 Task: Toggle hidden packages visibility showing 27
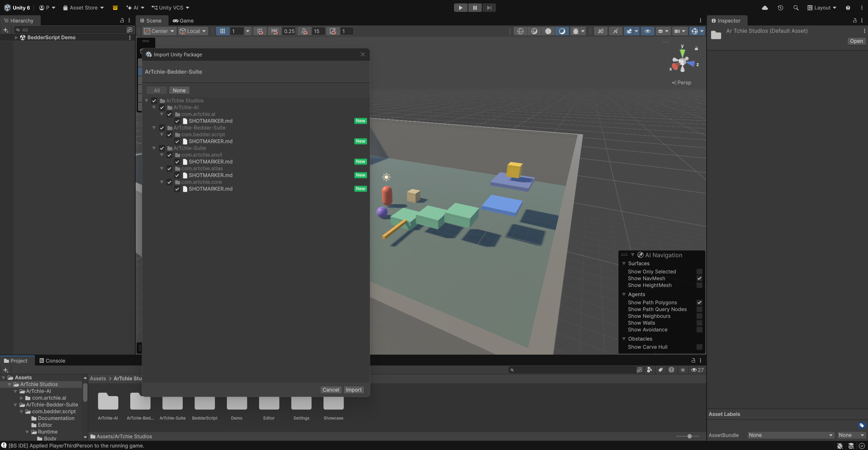(697, 370)
